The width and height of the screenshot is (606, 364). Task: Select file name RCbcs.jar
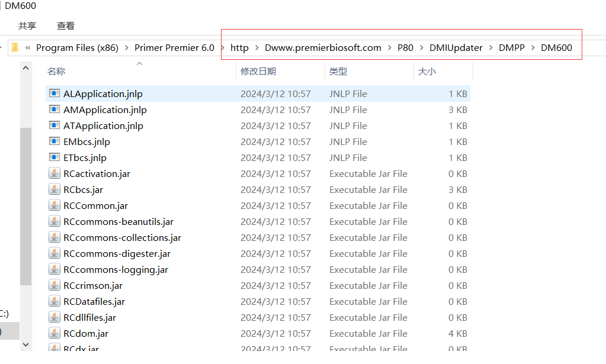point(84,189)
